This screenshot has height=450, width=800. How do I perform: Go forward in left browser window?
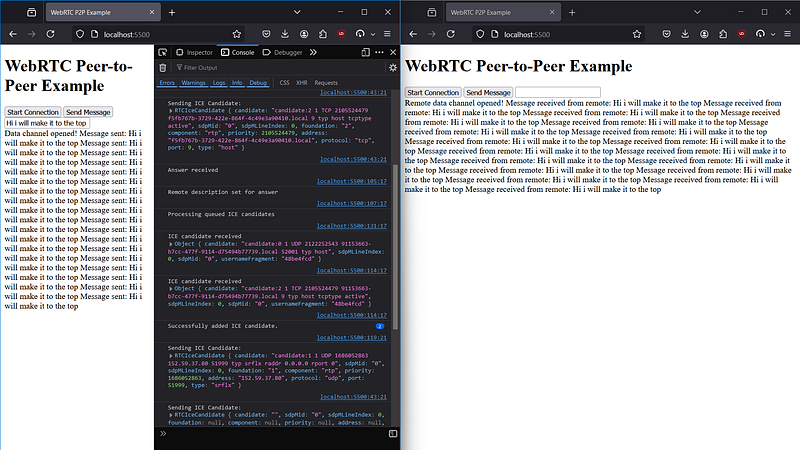pyautogui.click(x=32, y=34)
